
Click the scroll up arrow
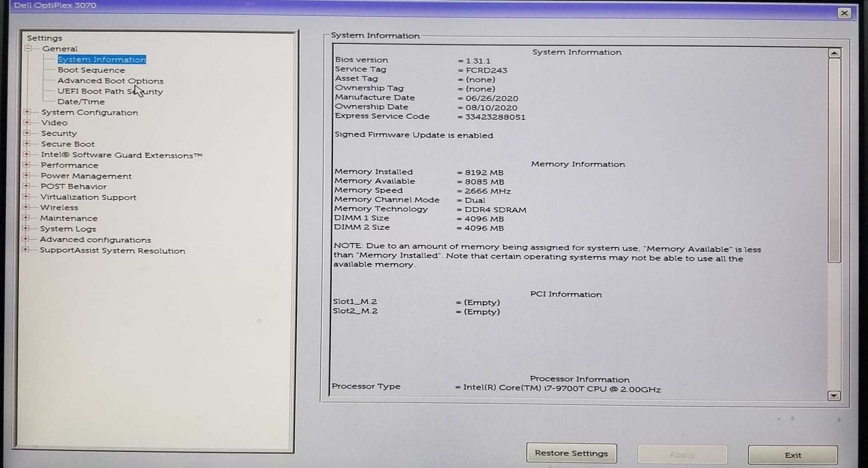834,53
